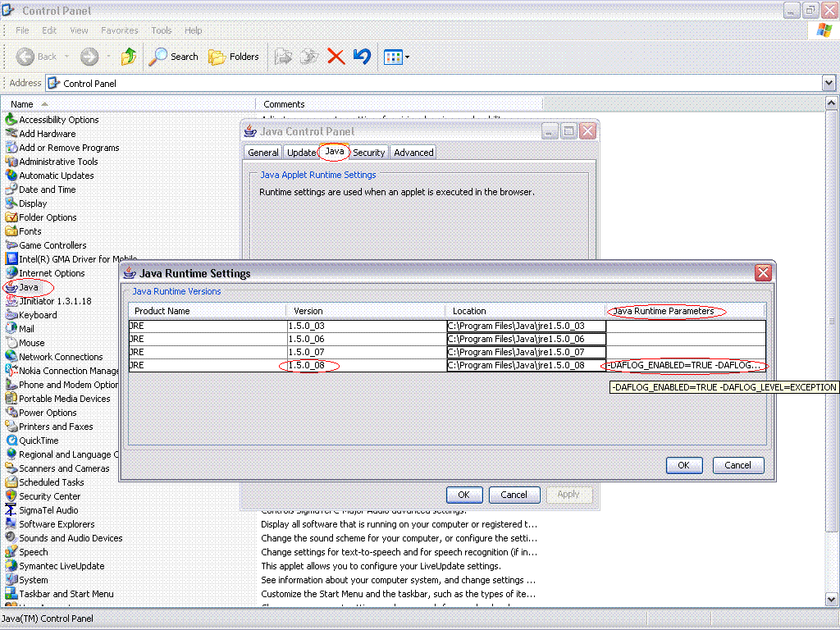Open the View menu
This screenshot has width=840, height=630.
pyautogui.click(x=79, y=30)
